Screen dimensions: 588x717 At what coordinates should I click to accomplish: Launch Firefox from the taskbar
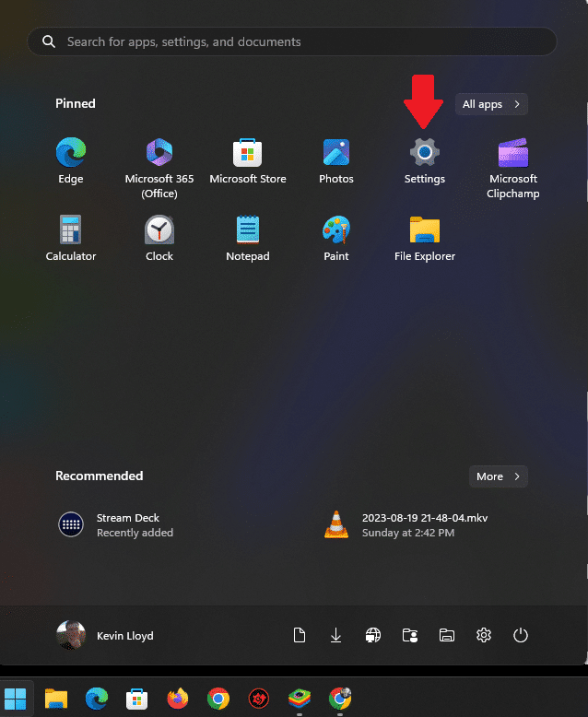pyautogui.click(x=177, y=699)
